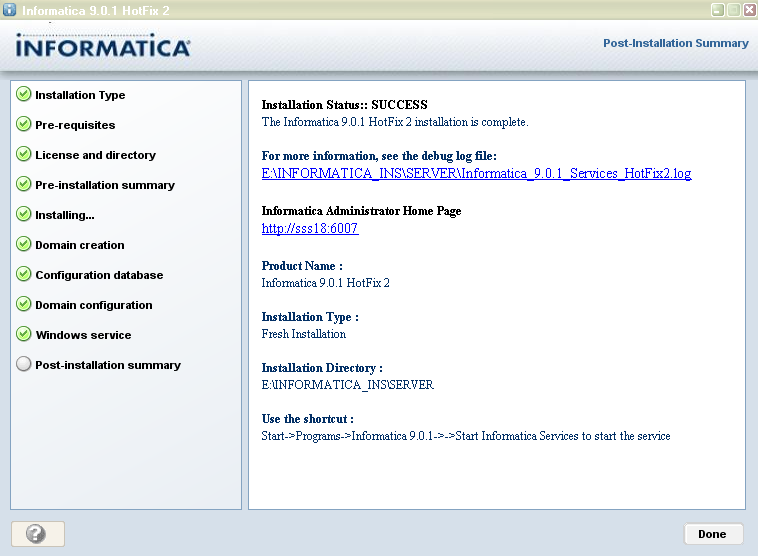Click the Windows service checkmark icon

(23, 334)
